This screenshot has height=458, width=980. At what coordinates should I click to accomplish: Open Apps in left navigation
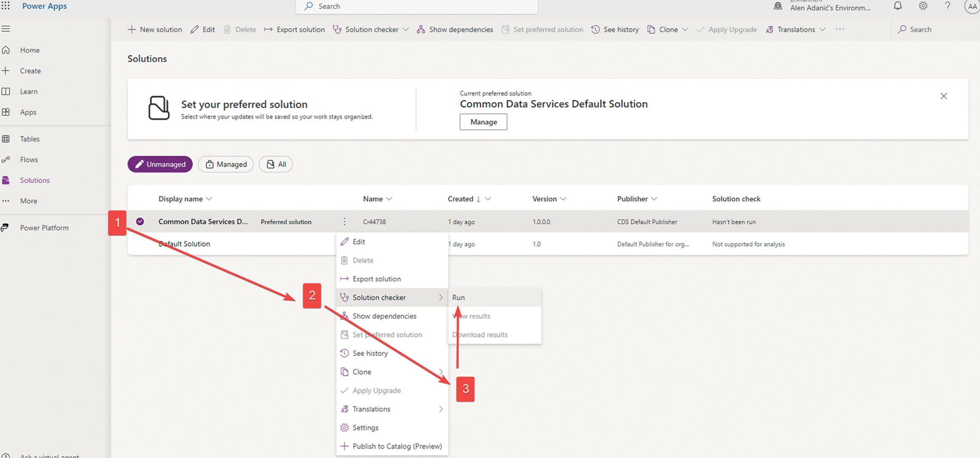[x=28, y=112]
